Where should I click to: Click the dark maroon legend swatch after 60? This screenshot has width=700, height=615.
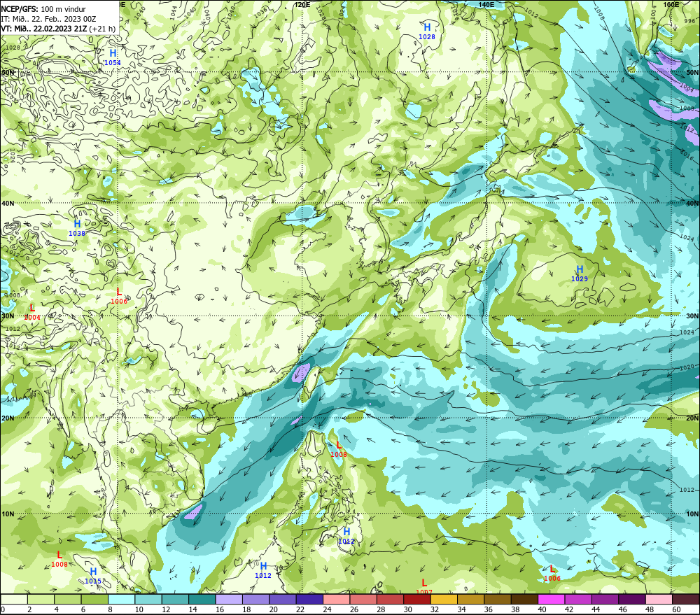point(686,599)
